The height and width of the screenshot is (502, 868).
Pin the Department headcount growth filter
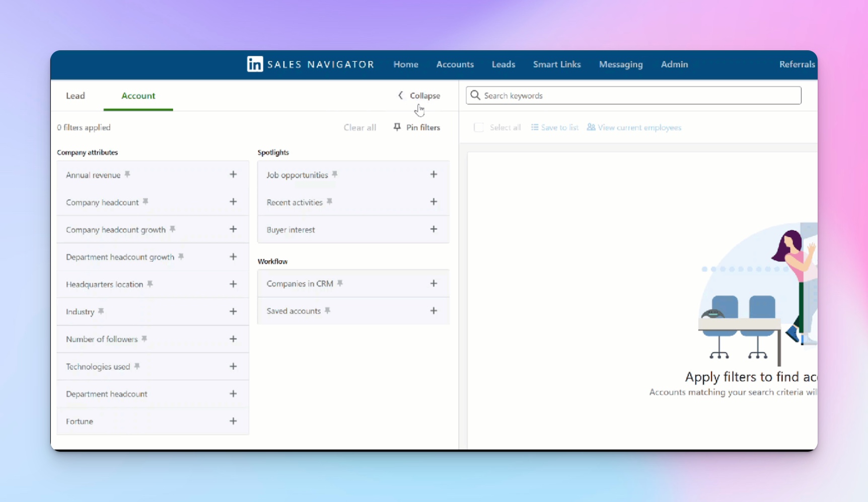(181, 256)
